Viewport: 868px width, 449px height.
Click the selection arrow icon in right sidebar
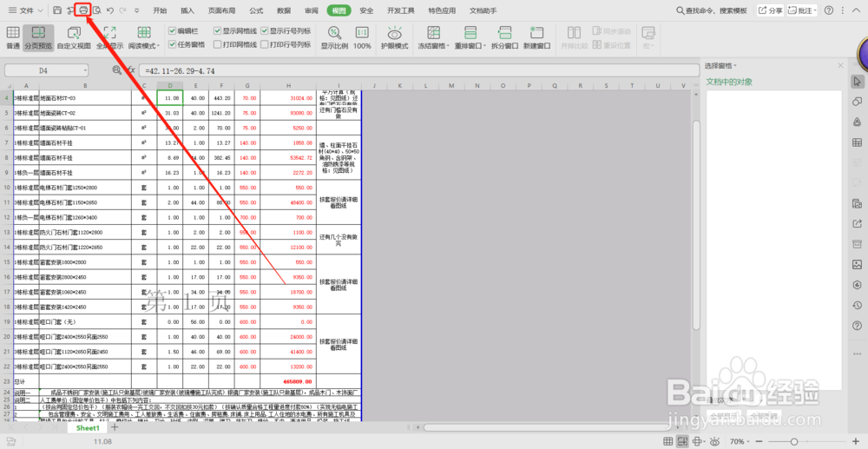pyautogui.click(x=858, y=82)
